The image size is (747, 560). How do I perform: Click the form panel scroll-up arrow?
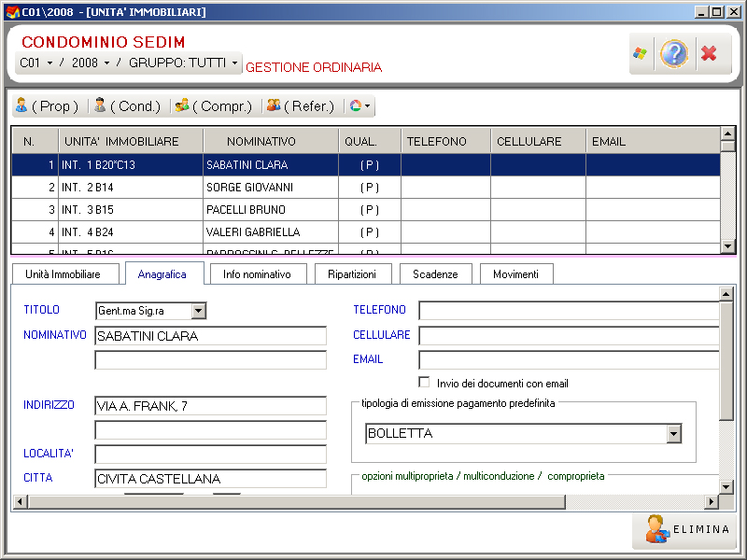pyautogui.click(x=726, y=294)
